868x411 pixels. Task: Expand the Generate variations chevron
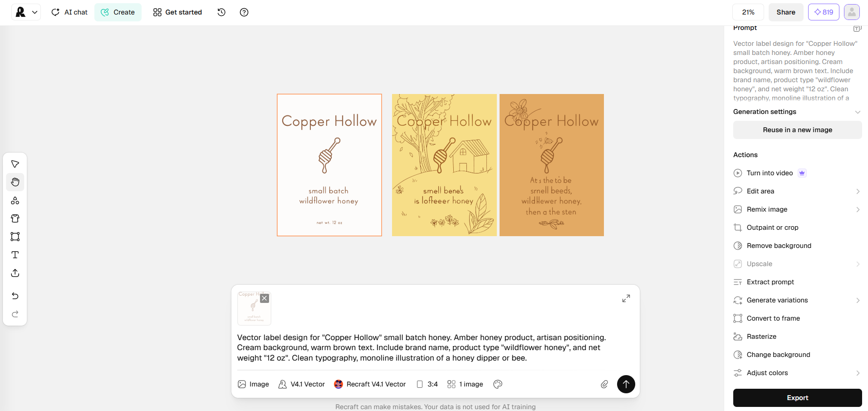click(x=858, y=300)
